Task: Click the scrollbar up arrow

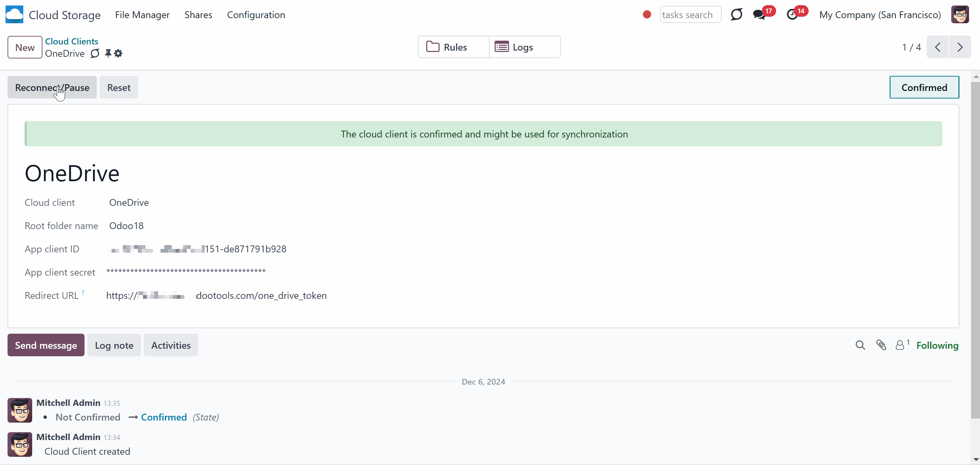Action: [x=976, y=77]
